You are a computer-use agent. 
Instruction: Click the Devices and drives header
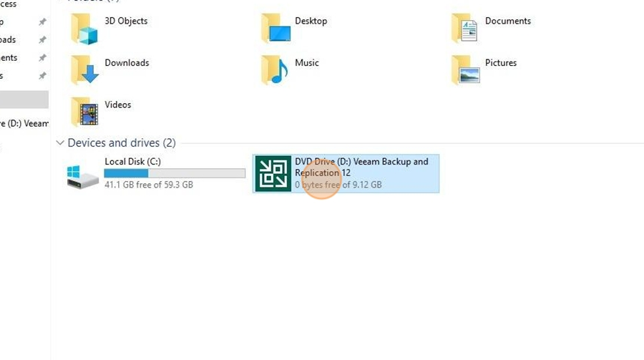click(122, 142)
